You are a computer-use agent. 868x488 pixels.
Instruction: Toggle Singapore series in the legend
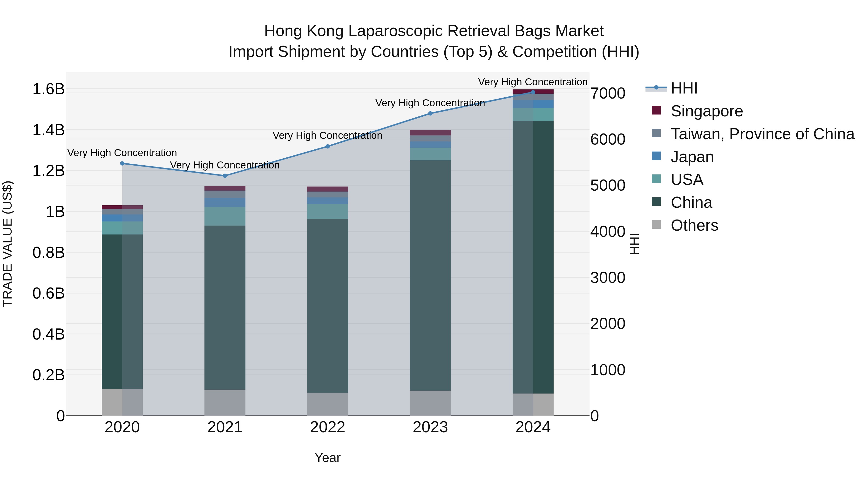pos(697,111)
